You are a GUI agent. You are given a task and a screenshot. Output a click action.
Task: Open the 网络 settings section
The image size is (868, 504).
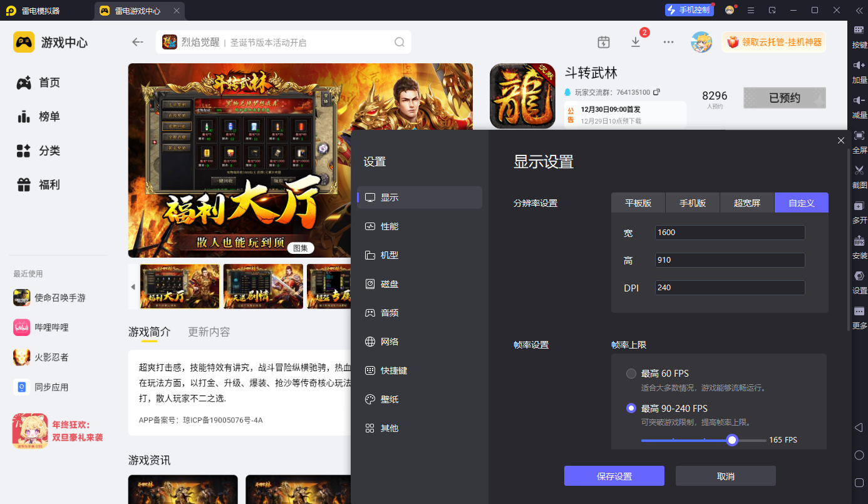[x=420, y=342]
